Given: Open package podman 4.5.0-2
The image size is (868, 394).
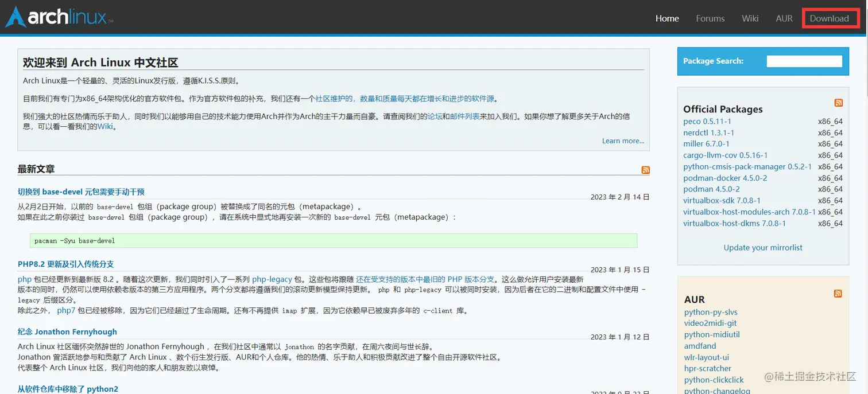Looking at the screenshot, I should [711, 189].
